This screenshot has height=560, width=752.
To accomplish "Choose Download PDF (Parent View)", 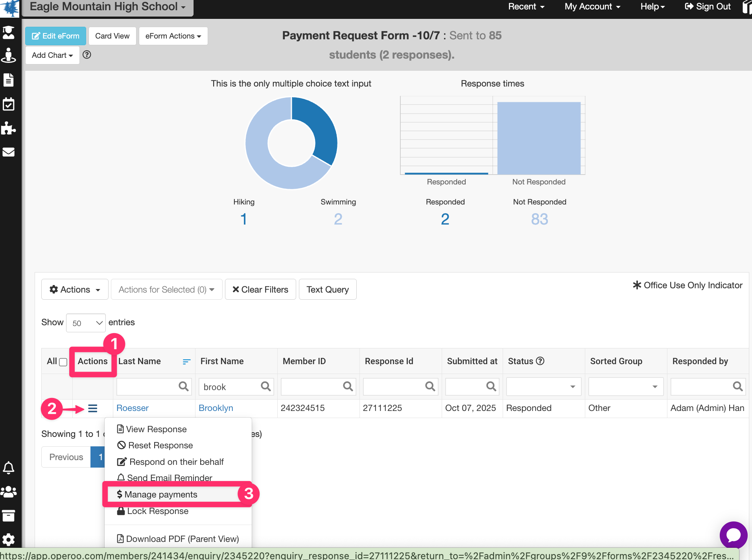I will [x=178, y=539].
